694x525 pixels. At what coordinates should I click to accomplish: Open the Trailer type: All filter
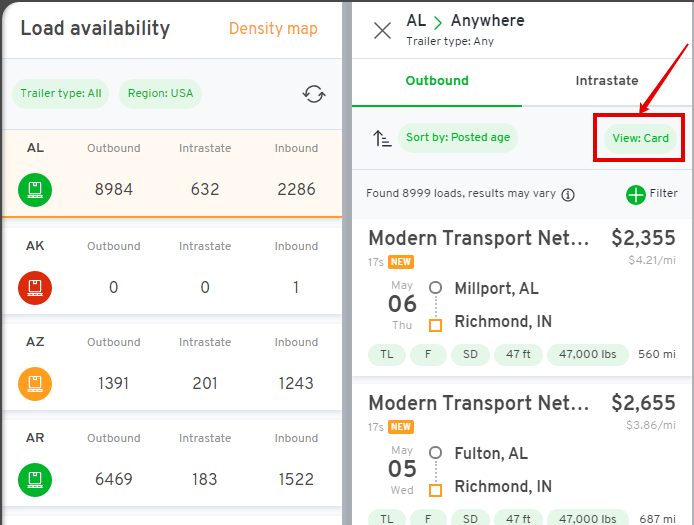pos(61,93)
